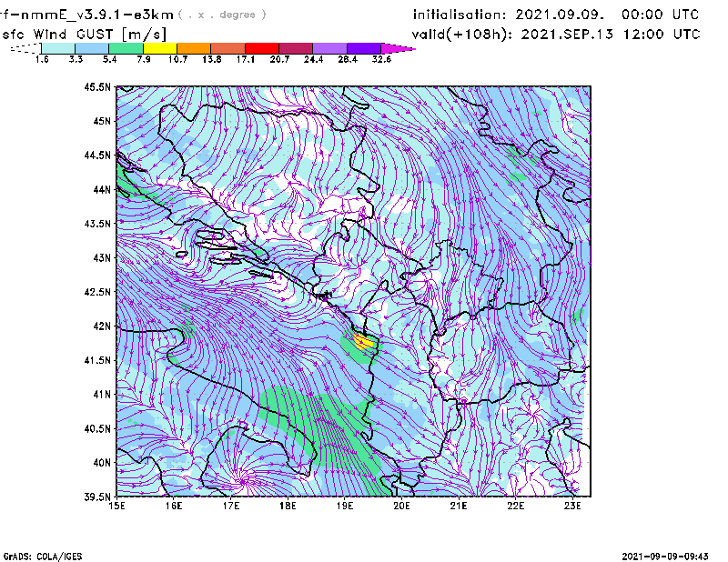Click the cyan 1.6–3.3 legend swatch
The height and width of the screenshot is (562, 728).
tap(58, 48)
